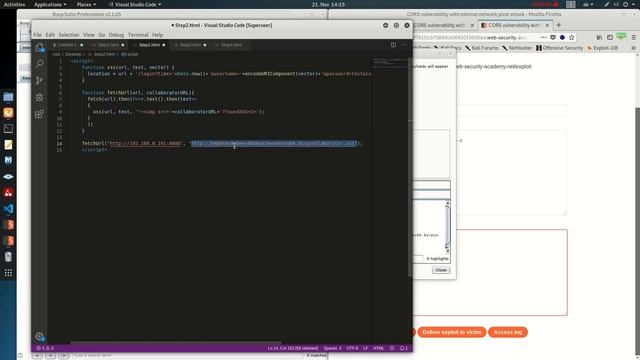
Task: Launch Files from the dock
Action: (8, 97)
